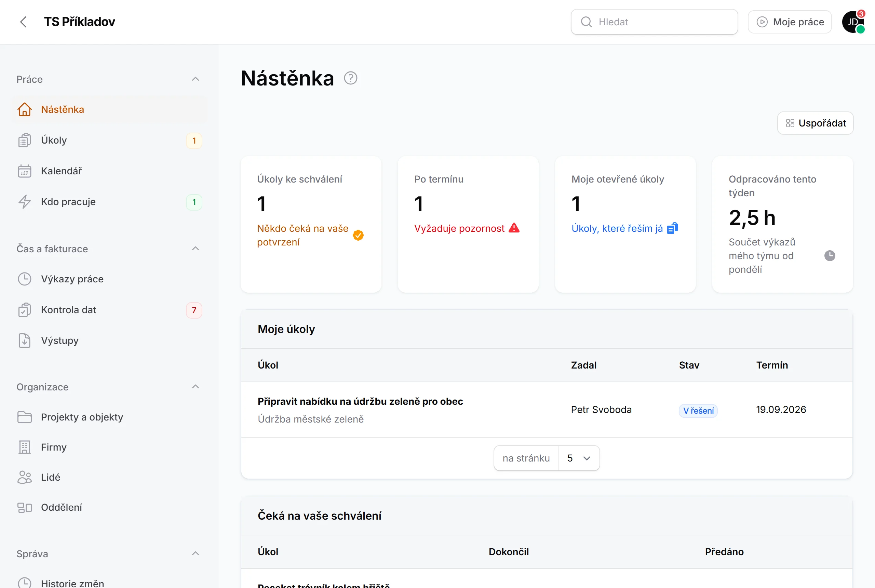This screenshot has width=875, height=588.
Task: Click the Moje práce button
Action: tap(790, 22)
